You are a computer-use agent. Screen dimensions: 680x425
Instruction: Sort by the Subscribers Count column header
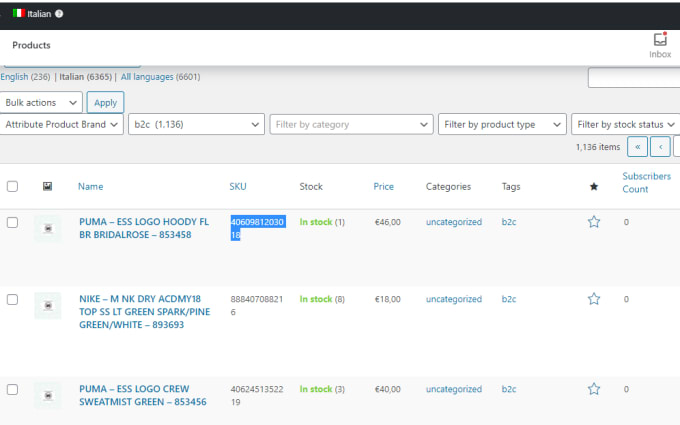[x=647, y=183]
